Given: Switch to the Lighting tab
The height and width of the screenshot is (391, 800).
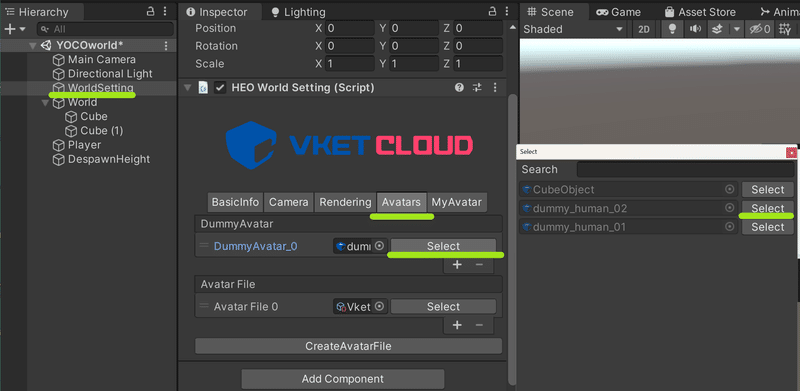Looking at the screenshot, I should point(298,12).
